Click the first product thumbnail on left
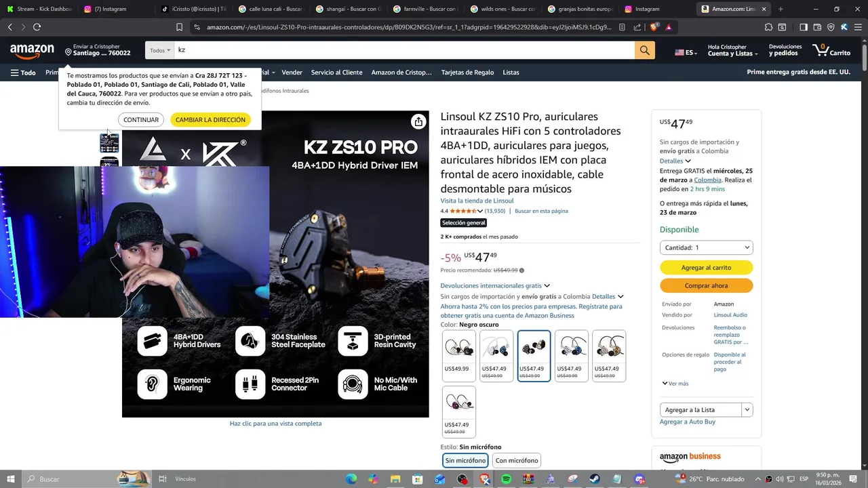The width and height of the screenshot is (868, 488). [109, 143]
